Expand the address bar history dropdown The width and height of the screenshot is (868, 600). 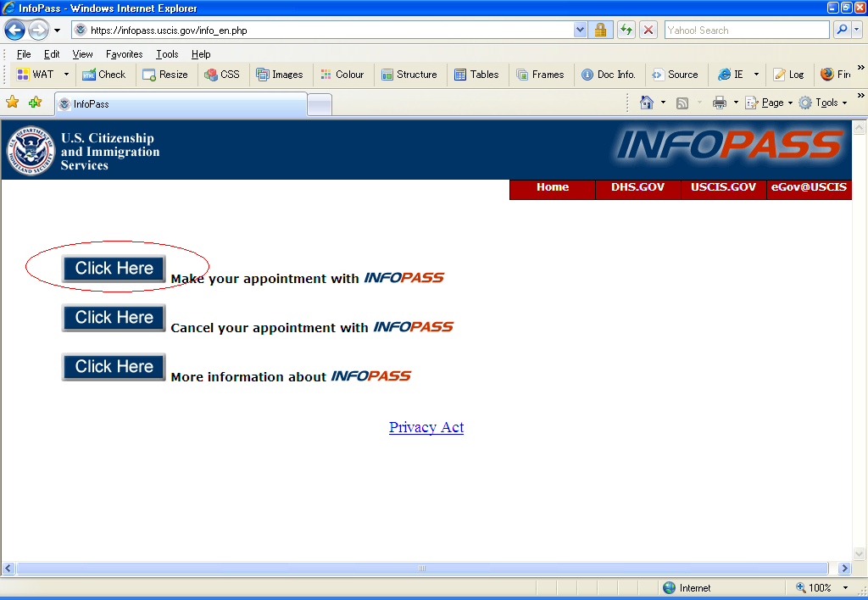tap(580, 31)
